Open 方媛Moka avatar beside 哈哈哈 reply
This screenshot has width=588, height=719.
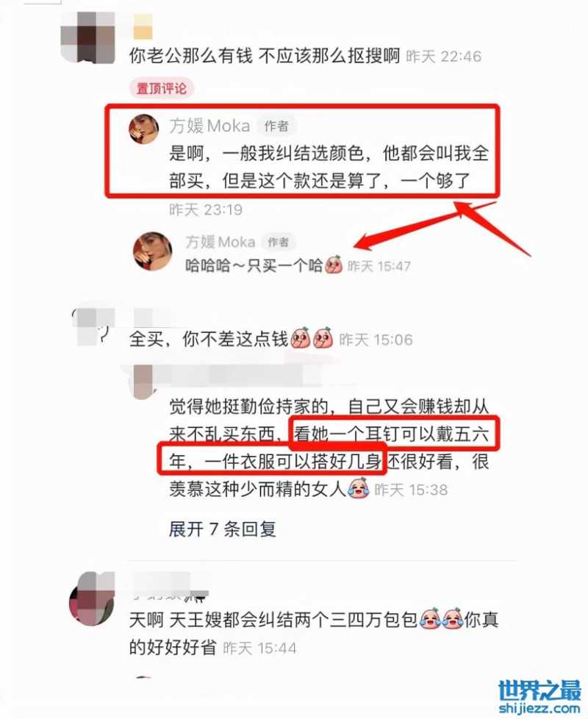[x=153, y=251]
